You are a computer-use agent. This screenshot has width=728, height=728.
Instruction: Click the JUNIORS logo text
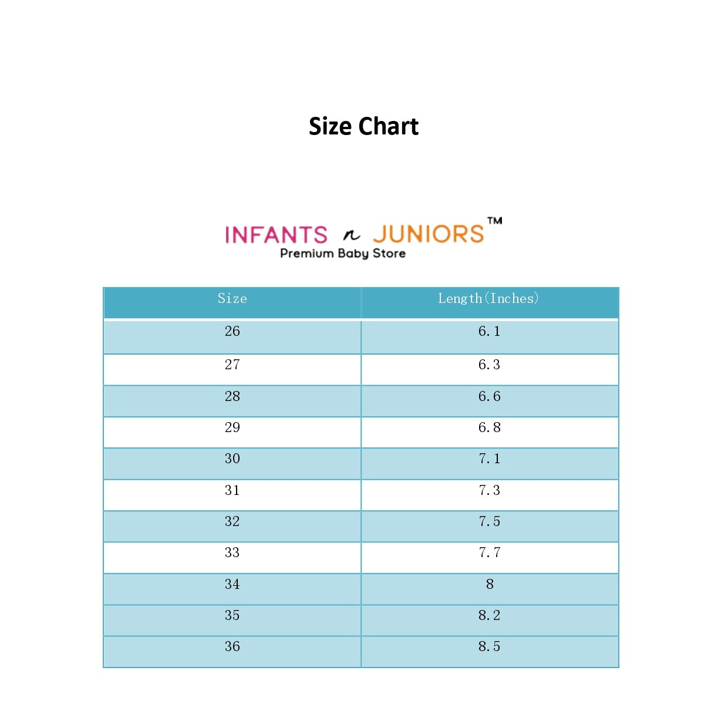coord(429,234)
